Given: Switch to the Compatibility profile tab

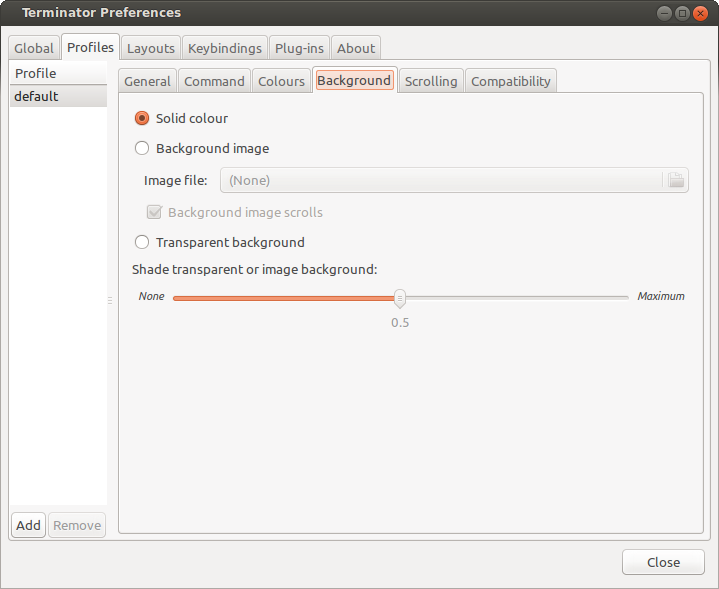Looking at the screenshot, I should [511, 81].
